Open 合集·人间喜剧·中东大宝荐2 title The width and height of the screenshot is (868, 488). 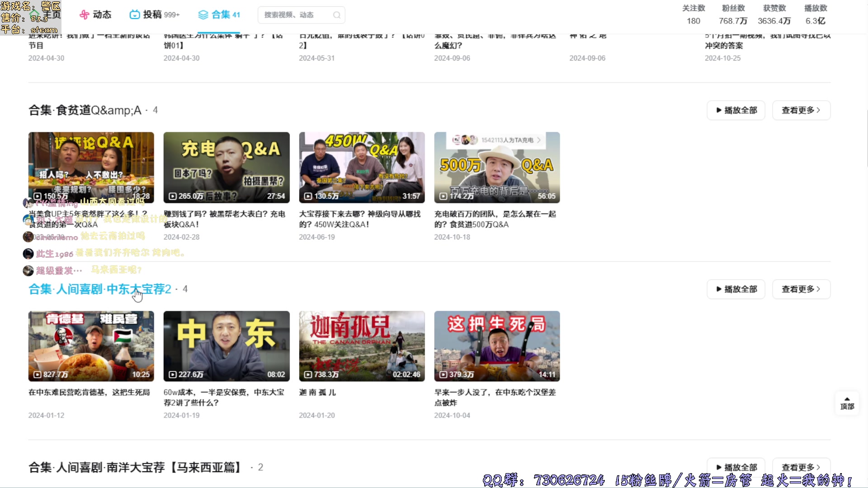100,289
